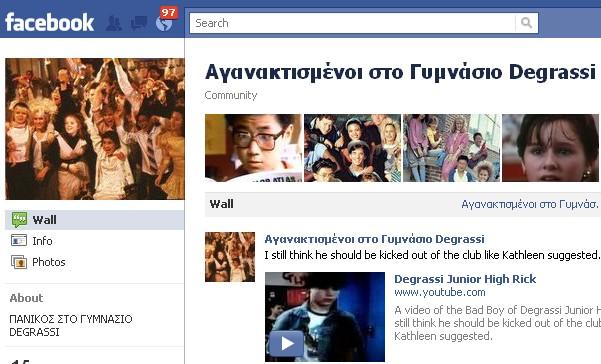Click the Wall filter link on the right
601x364 pixels.
[530, 204]
